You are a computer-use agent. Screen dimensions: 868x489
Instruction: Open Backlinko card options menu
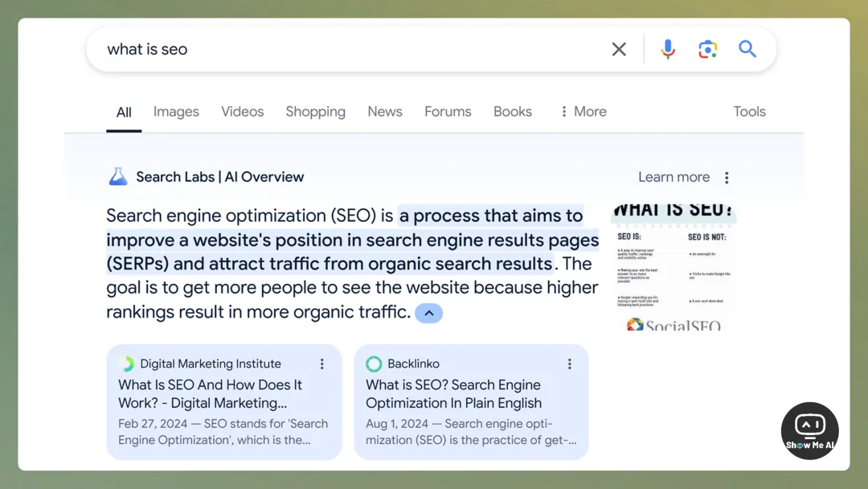(569, 364)
